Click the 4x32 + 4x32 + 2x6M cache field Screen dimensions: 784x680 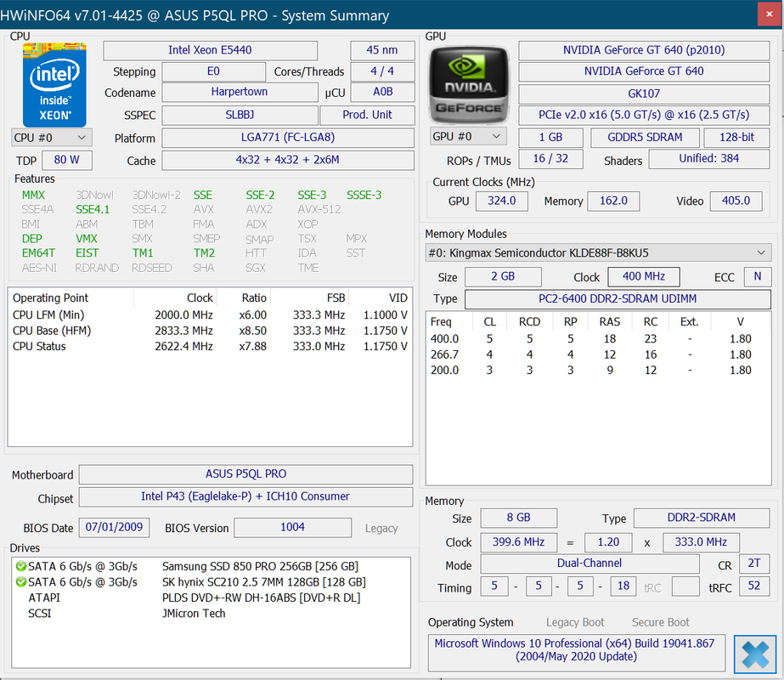click(x=288, y=160)
